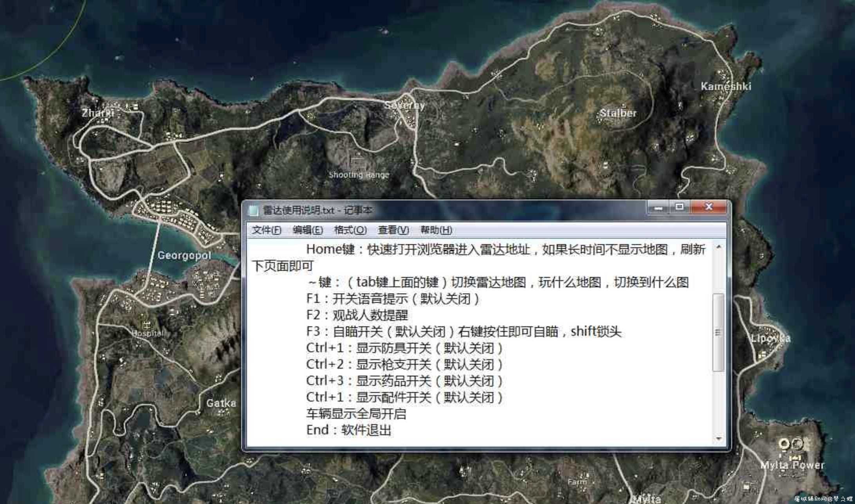This screenshot has height=504, width=855.
Task: Click the Severny label on the map
Action: coord(404,105)
